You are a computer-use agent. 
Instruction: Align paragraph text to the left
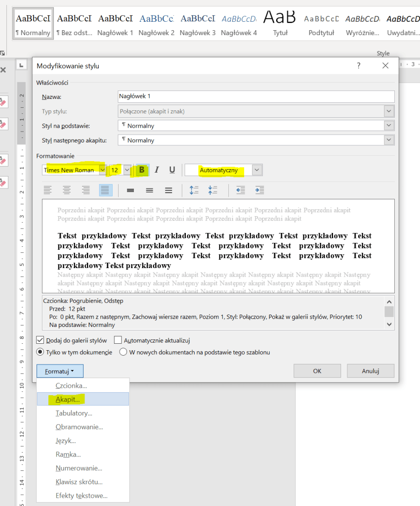coord(48,190)
